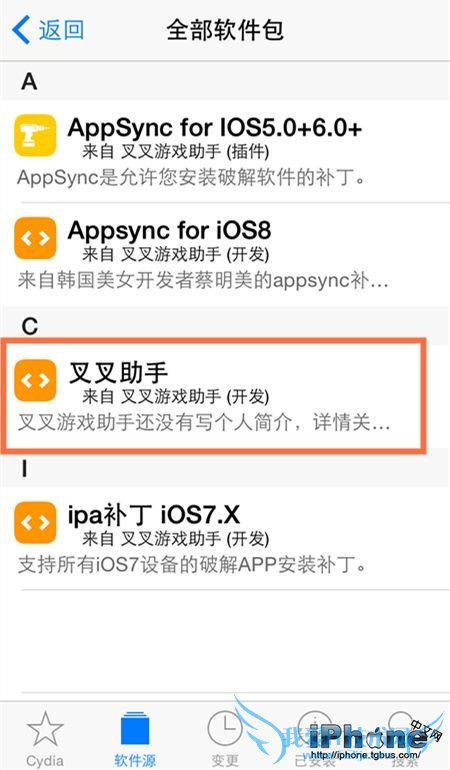Tap the orange 叉叉助手 package icon
Image resolution: width=450 pixels, height=770 pixels.
point(35,380)
